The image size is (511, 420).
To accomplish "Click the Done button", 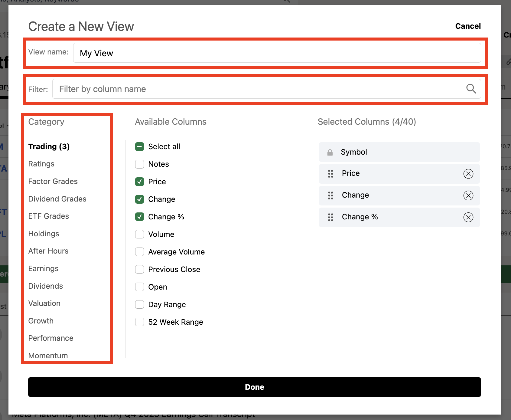I will click(254, 387).
